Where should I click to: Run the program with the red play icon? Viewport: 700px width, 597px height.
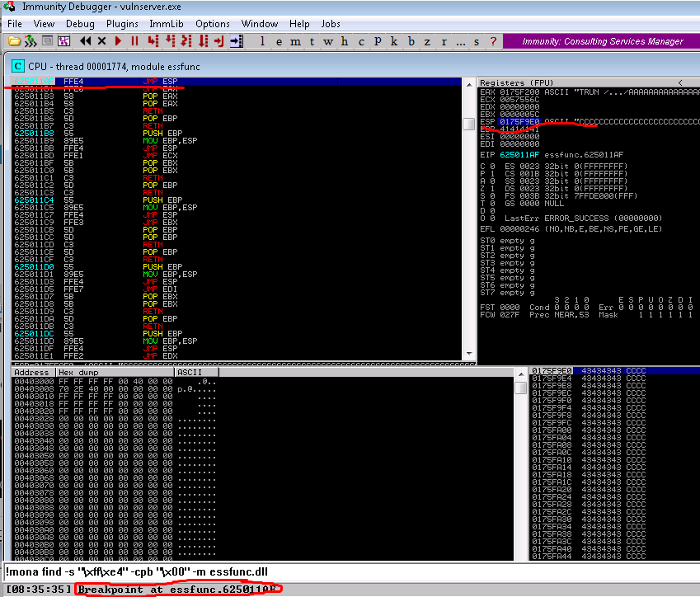[118, 41]
